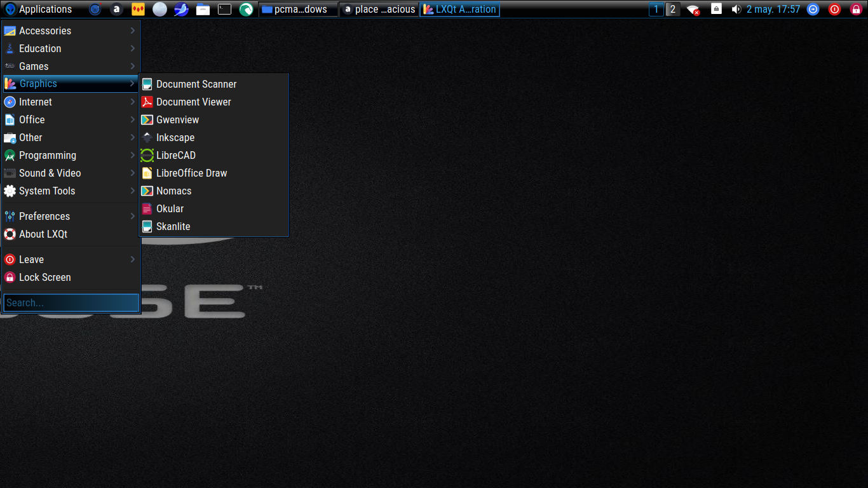Open the Leave menu entry

pyautogui.click(x=71, y=259)
